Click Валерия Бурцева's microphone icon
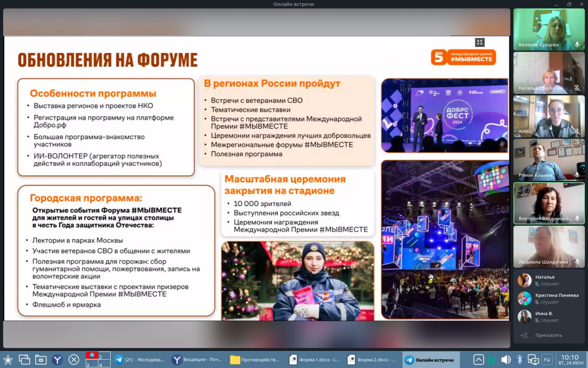Image resolution: width=588 pixels, height=368 pixels. [577, 45]
